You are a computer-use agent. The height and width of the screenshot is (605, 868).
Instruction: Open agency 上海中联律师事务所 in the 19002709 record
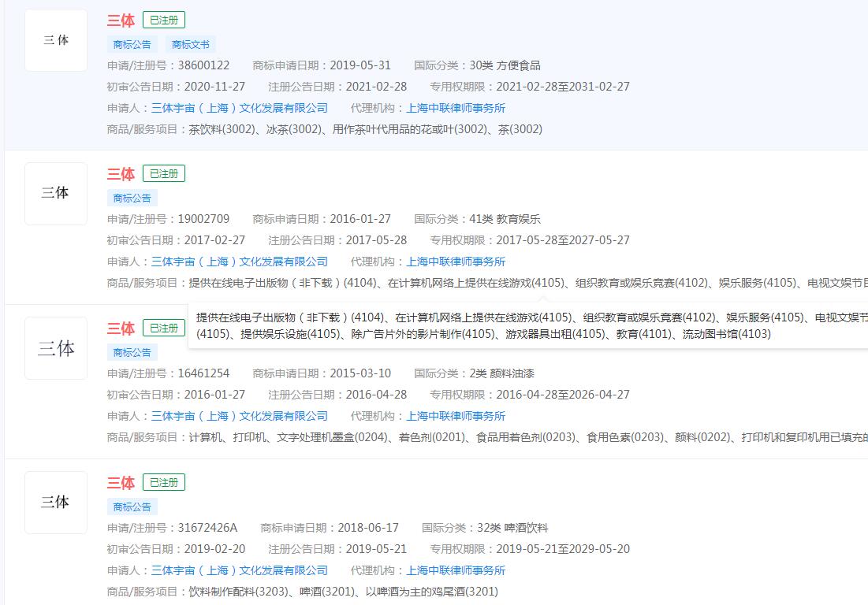click(x=456, y=262)
